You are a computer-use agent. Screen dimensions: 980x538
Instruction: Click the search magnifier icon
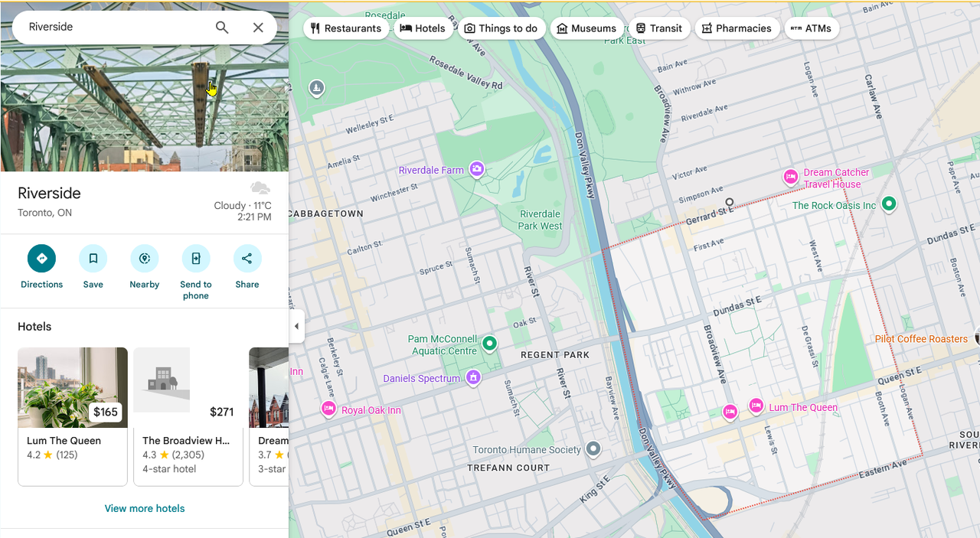222,28
